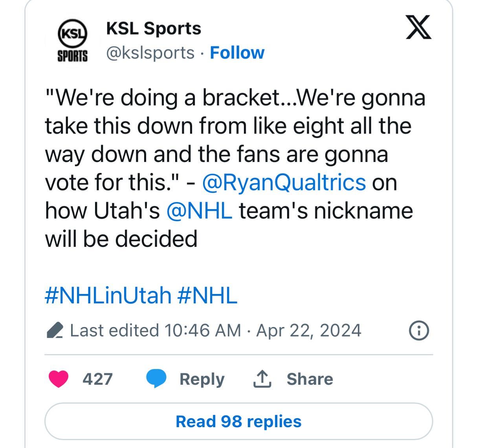504x448 pixels.
Task: Click the 427 likes count
Action: pos(97,379)
